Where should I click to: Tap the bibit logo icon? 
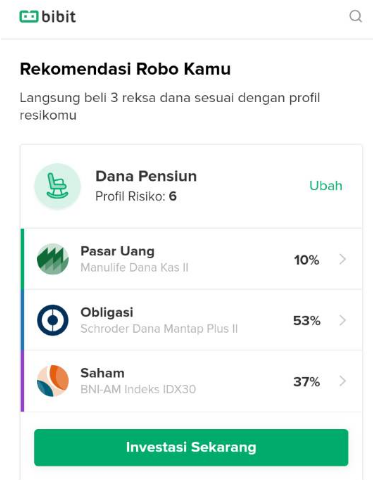coord(29,16)
